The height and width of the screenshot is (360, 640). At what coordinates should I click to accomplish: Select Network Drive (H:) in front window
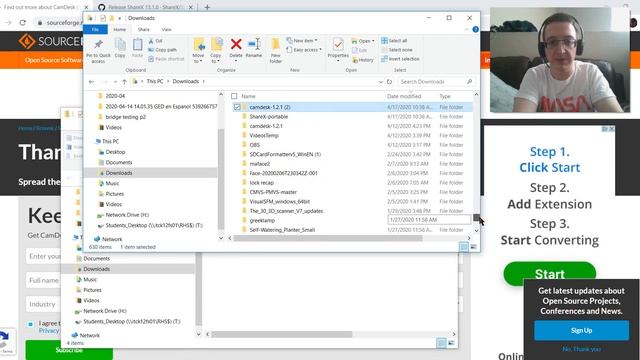pyautogui.click(x=127, y=215)
